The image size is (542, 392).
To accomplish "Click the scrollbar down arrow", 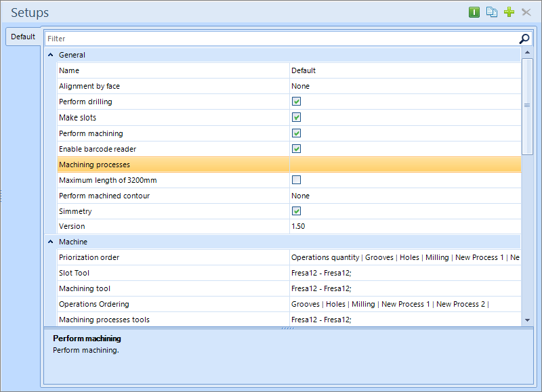I will [x=527, y=320].
